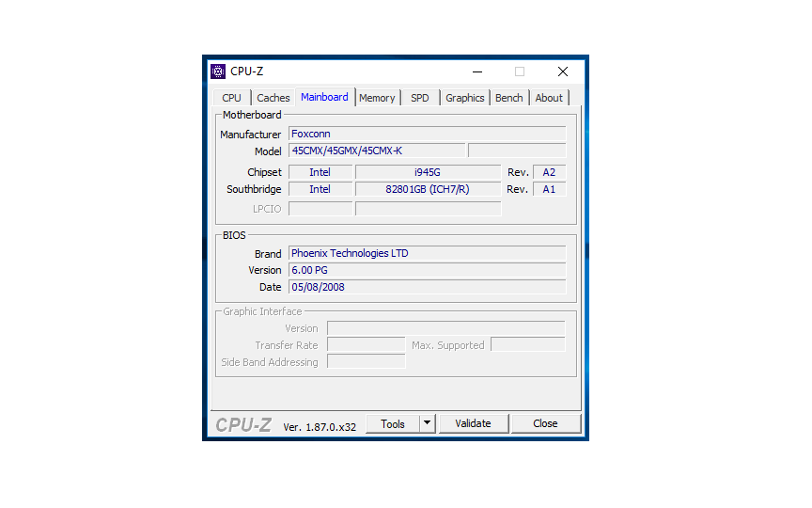This screenshot has height=508, width=812.
Task: Minimize the CPU-Z window
Action: coord(477,71)
